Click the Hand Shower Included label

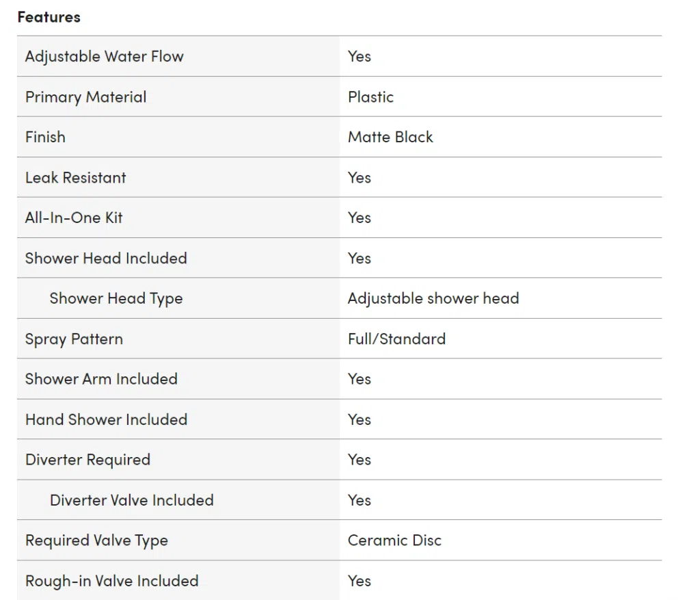click(106, 420)
